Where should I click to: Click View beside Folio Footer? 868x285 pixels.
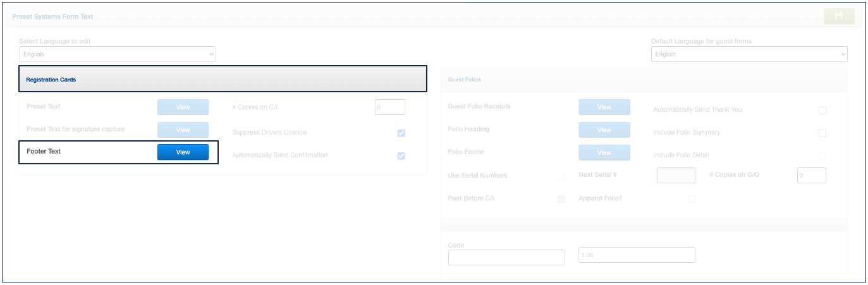point(604,153)
